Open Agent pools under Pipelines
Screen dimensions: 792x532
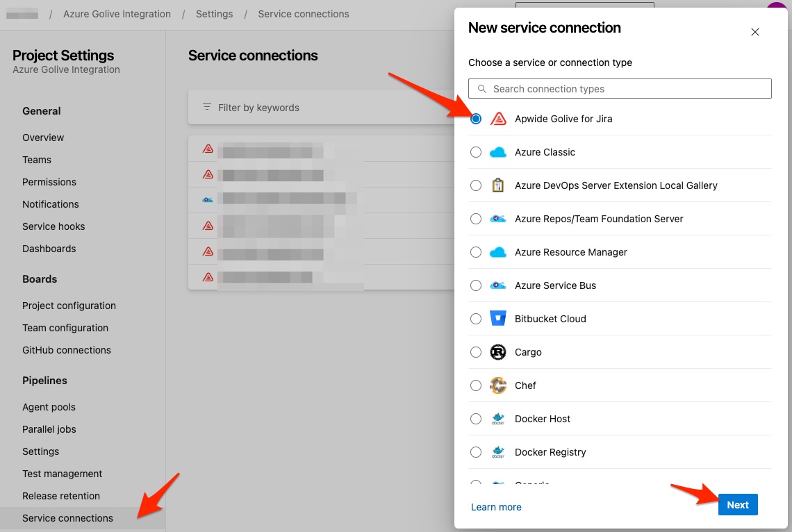click(49, 407)
